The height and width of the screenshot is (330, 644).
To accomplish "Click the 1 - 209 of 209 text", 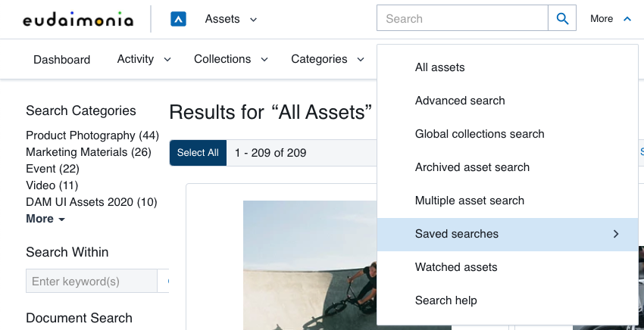I will coord(270,153).
